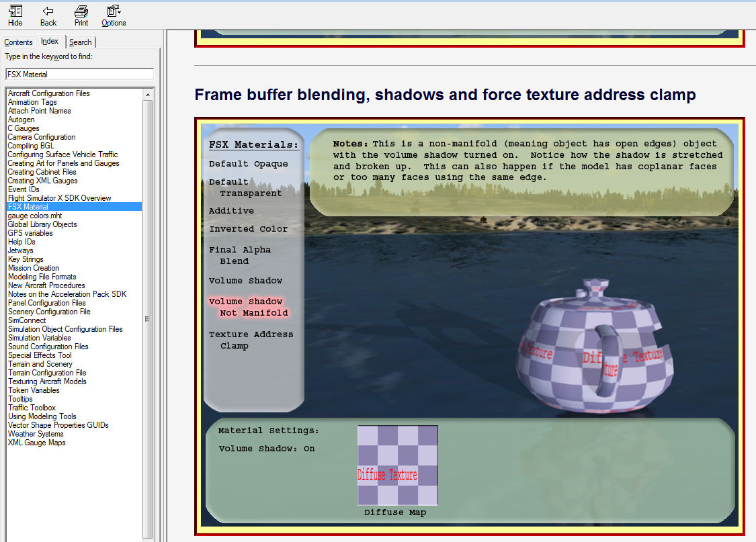The width and height of the screenshot is (756, 542).
Task: Click the Diffuse Map texture thumbnail
Action: coord(398,465)
